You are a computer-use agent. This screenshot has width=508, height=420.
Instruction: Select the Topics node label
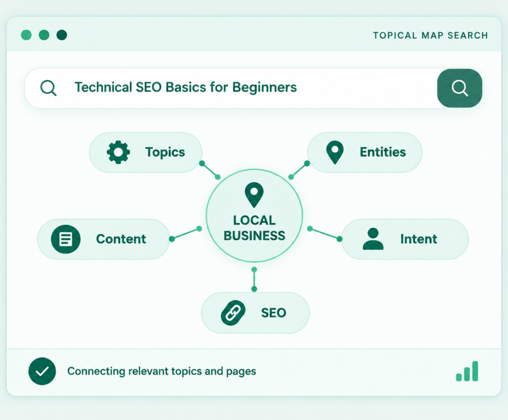click(x=165, y=152)
